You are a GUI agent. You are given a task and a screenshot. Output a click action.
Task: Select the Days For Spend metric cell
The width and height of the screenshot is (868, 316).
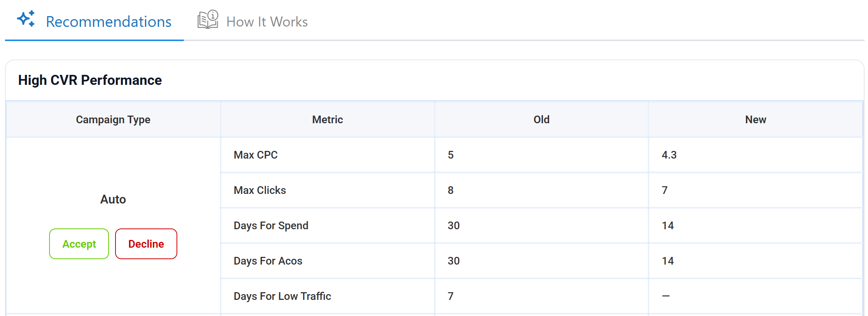point(271,225)
